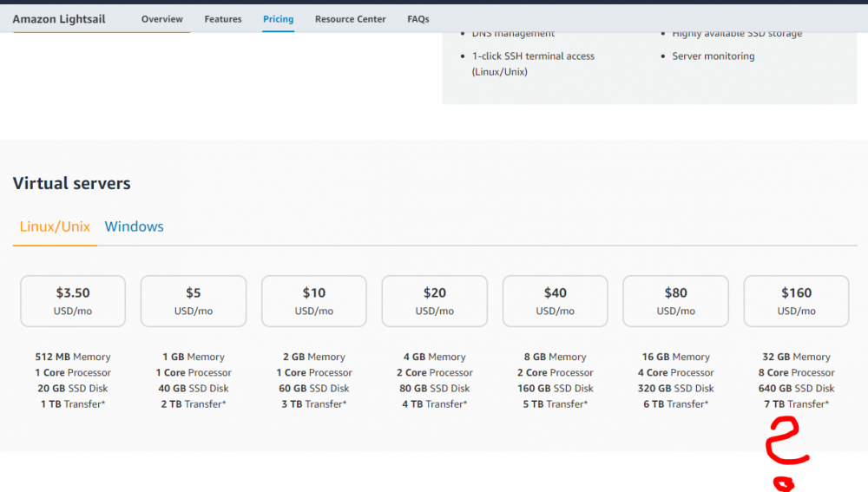
Task: Click the 160 GB SSD Disk text
Action: tap(556, 389)
